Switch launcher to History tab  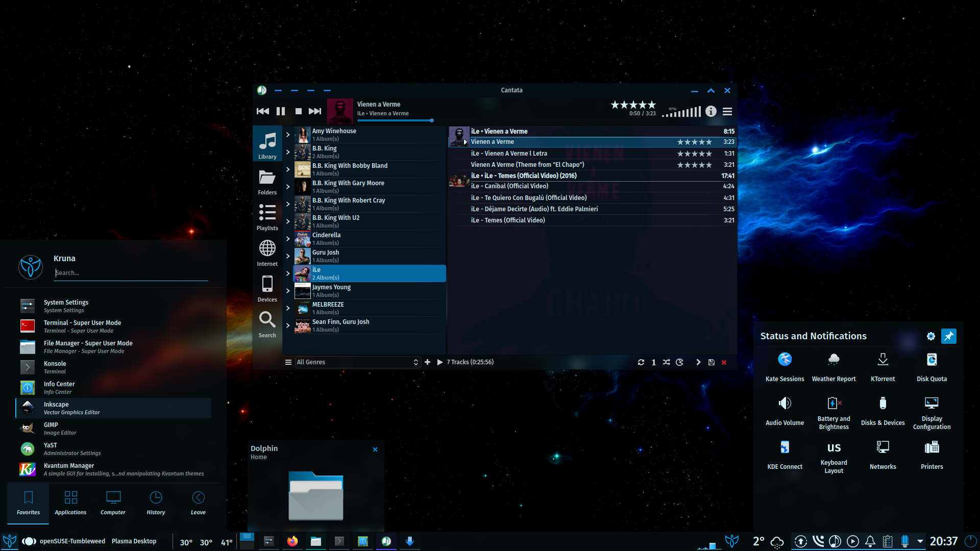click(156, 503)
